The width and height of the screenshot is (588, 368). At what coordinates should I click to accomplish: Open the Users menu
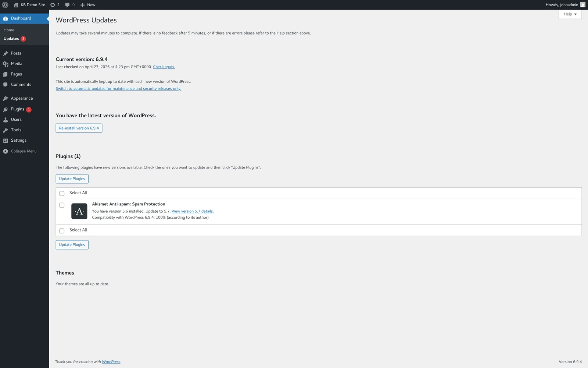(x=24, y=120)
